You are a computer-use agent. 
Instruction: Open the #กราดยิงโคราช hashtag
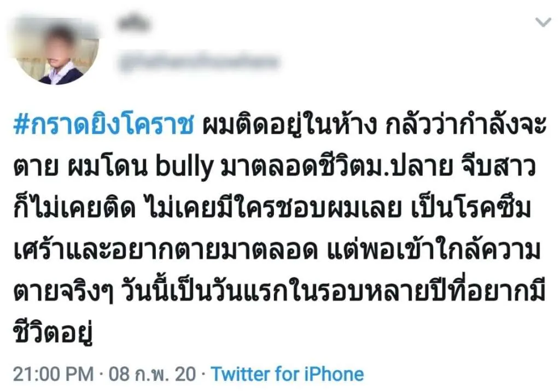[x=103, y=127]
